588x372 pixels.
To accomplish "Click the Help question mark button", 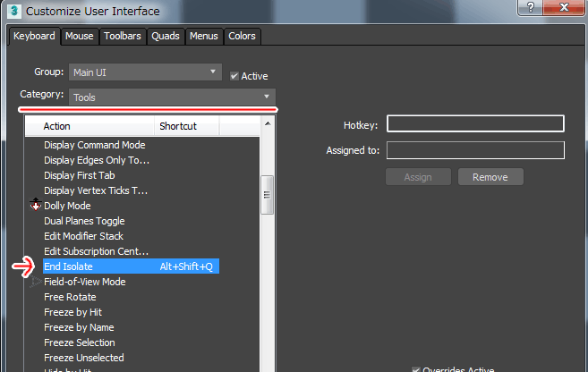I will coord(534,9).
